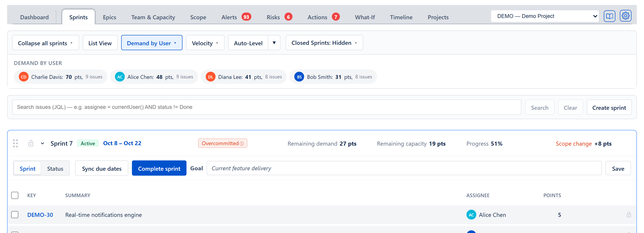Open Closed Sprints: Hidden dropdown
This screenshot has width=644, height=233.
324,43
